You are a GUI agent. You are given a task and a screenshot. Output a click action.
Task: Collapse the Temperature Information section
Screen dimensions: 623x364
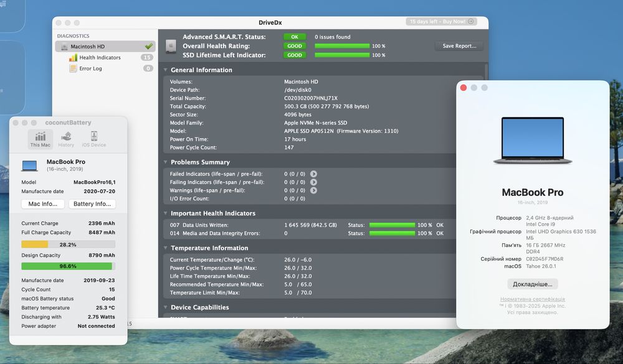pos(165,248)
